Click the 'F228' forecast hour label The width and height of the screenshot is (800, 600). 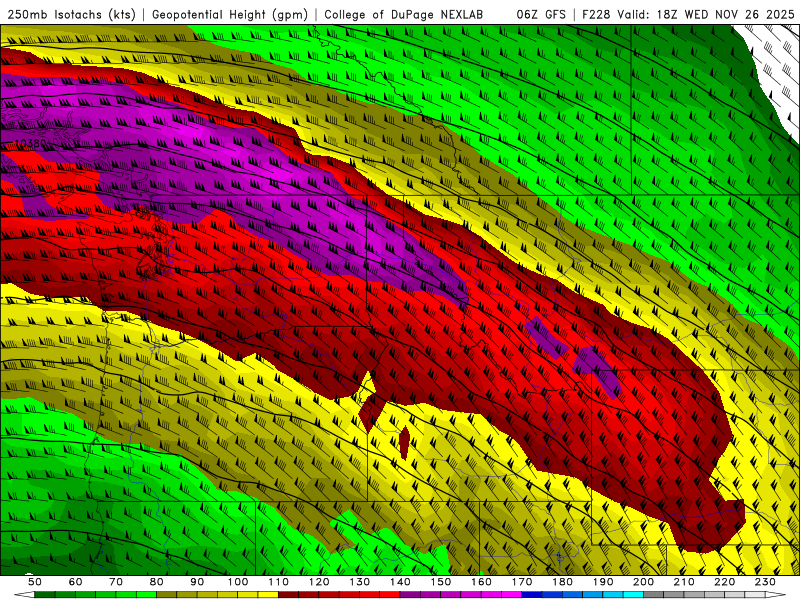pos(596,14)
